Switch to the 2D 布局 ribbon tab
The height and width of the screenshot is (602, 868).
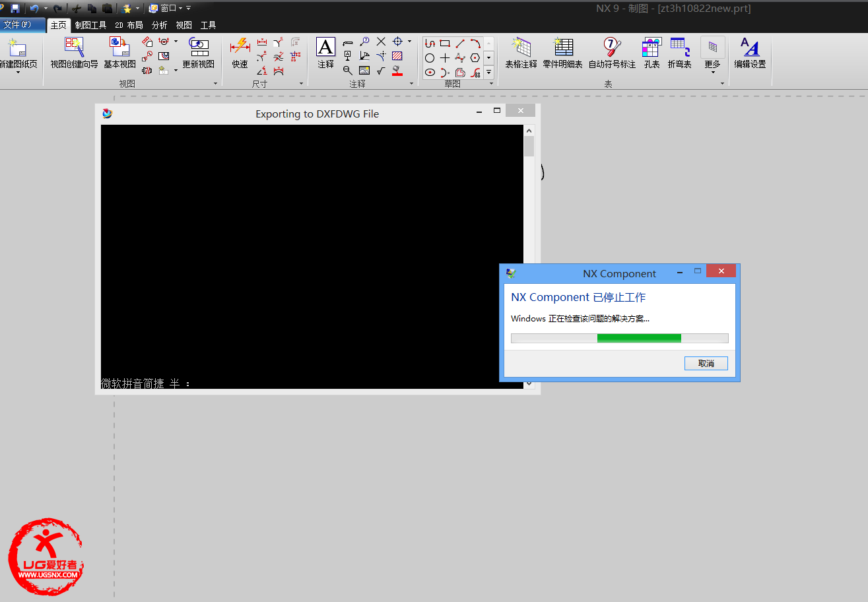[129, 25]
